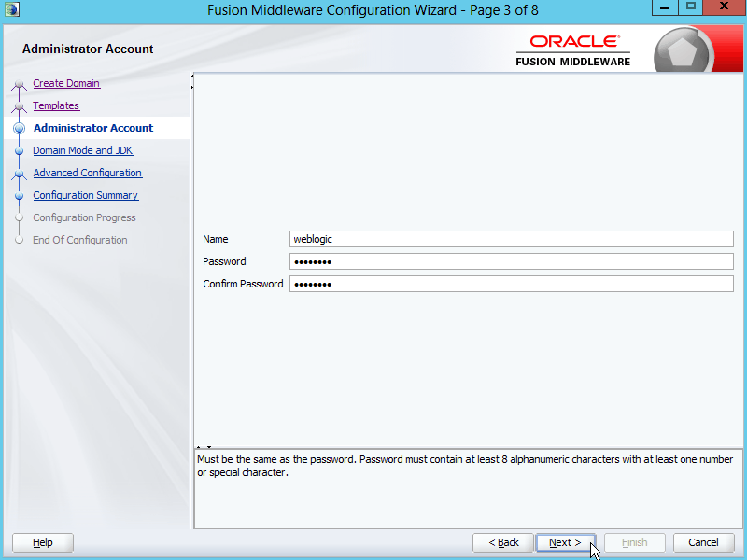
Task: Click the Create Domain step link
Action: (66, 83)
